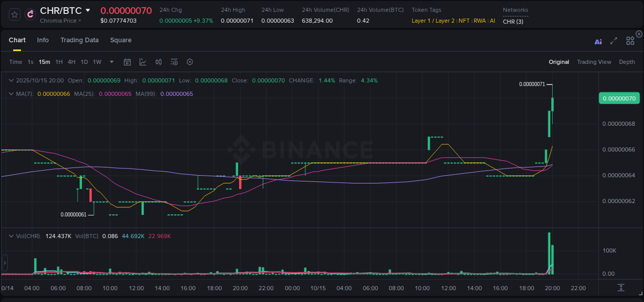
Task: Switch to the Trading Data tab
Action: click(x=79, y=40)
